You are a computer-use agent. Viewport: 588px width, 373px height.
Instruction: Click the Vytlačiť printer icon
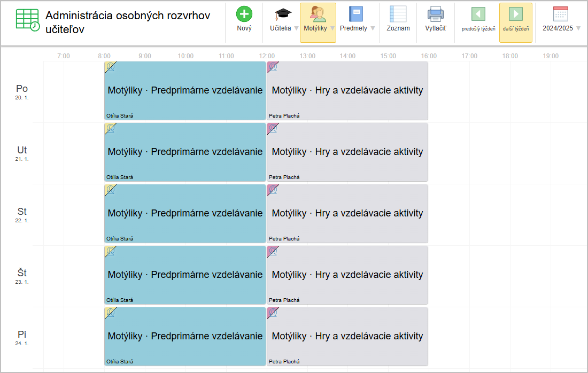[x=435, y=14]
